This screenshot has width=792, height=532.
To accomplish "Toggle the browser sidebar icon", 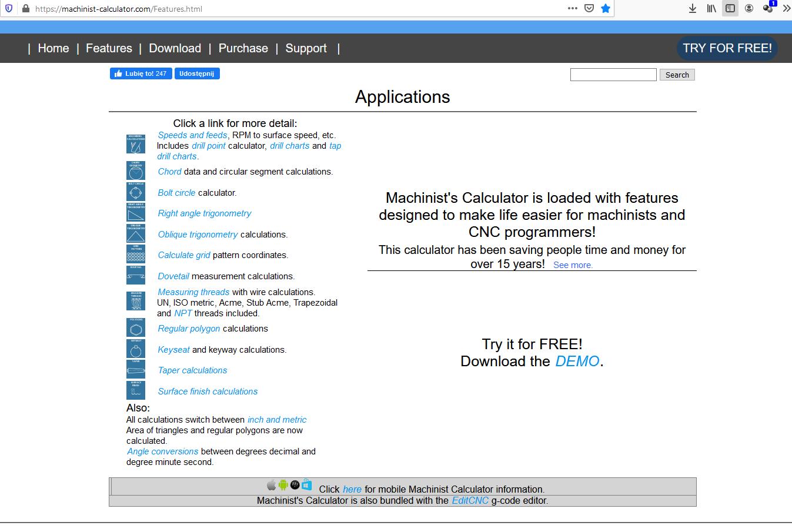I will tap(730, 8).
